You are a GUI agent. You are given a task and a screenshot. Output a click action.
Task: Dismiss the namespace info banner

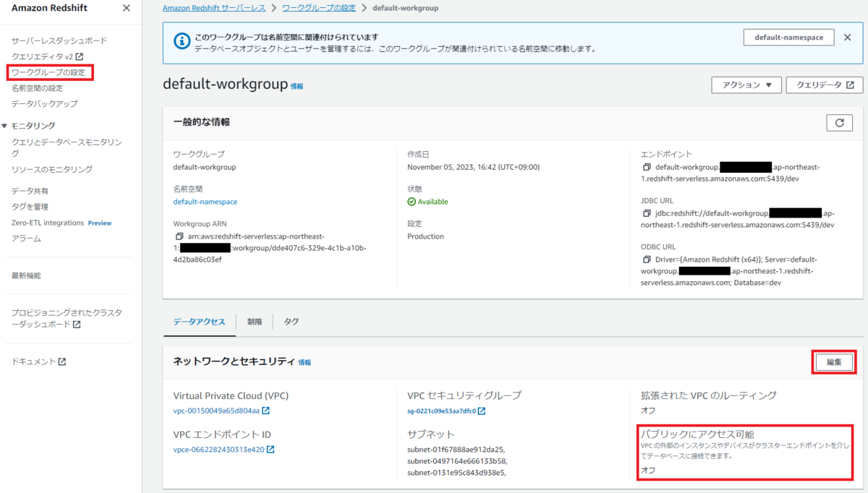click(848, 38)
